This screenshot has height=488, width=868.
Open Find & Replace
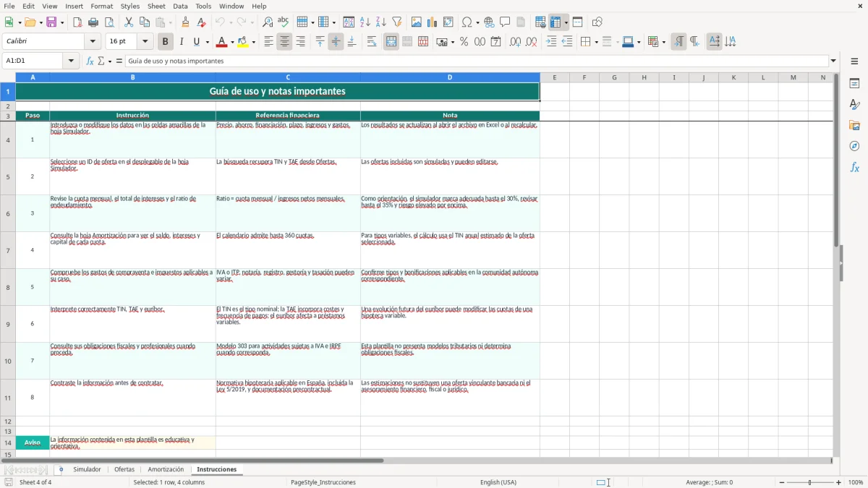coord(268,22)
